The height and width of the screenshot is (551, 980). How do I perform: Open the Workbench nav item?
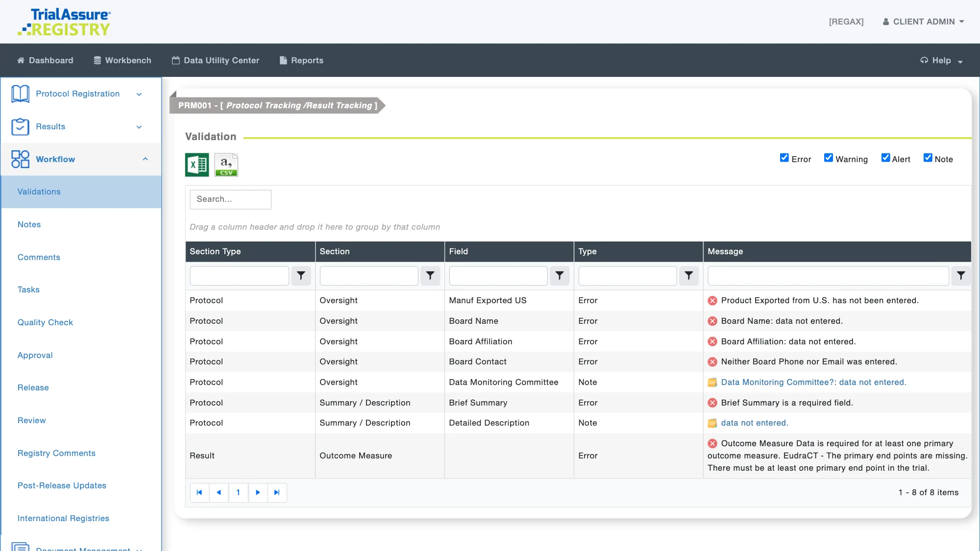point(122,60)
